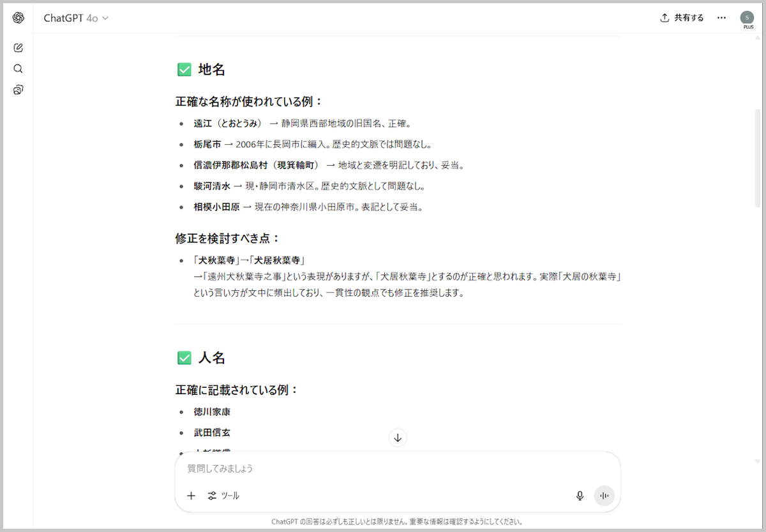Open the three-dots more options menu

[x=721, y=18]
